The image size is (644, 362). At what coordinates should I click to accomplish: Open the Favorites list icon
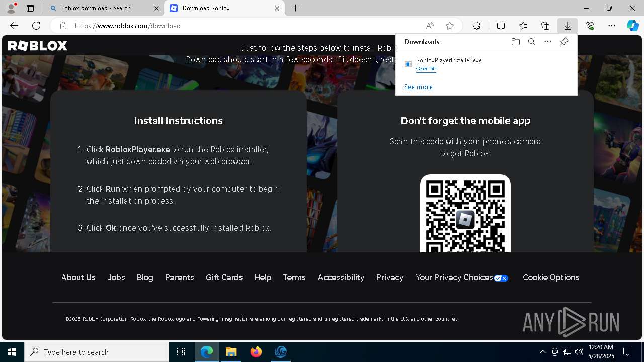(523, 26)
